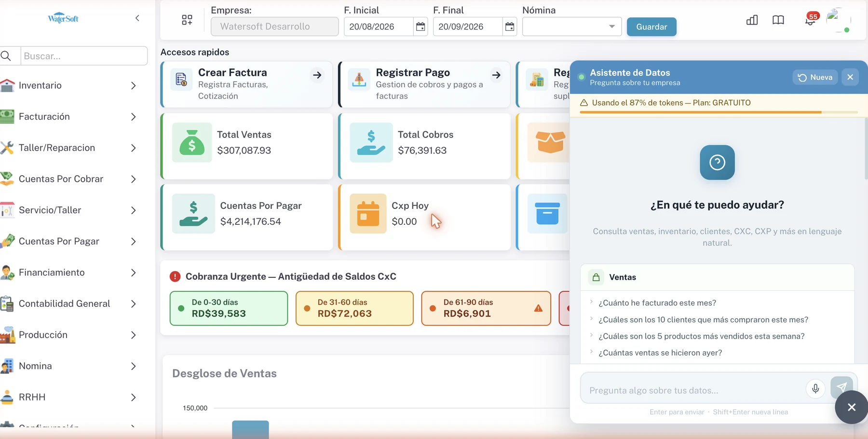Ask "¿Cuánto he facturado este mes?"
Viewport: 868px width, 439px height.
tap(657, 303)
